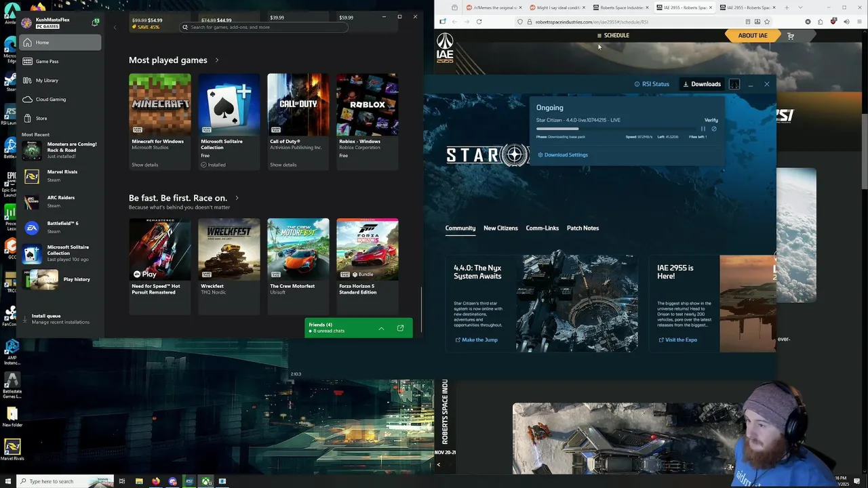This screenshot has width=868, height=488.
Task: Cancel the Star Citizen download
Action: [x=714, y=129]
